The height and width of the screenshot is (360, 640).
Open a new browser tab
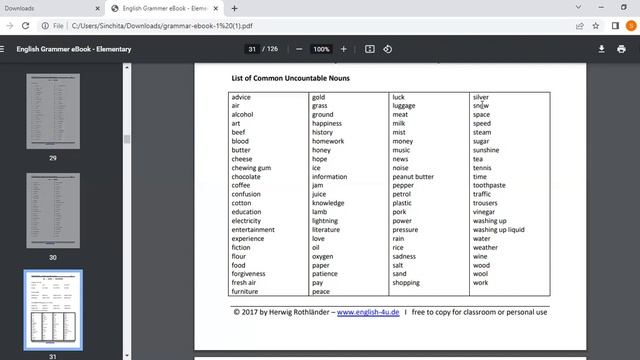[234, 8]
